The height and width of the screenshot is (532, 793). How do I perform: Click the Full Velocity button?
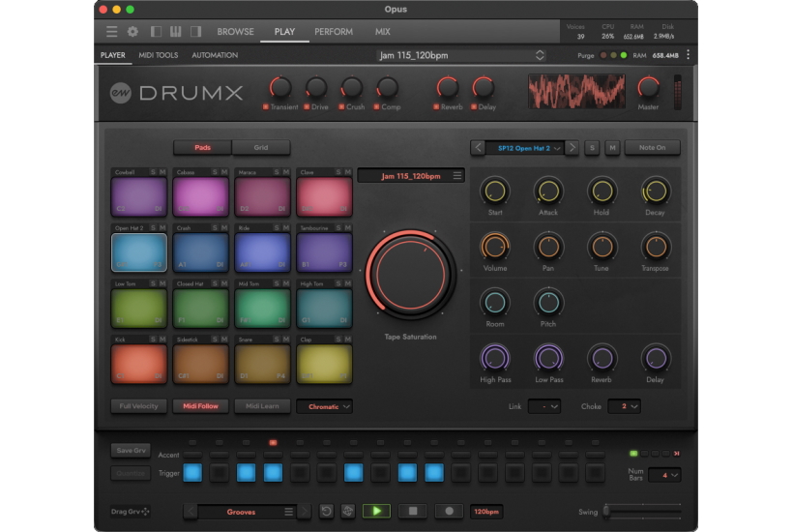click(x=139, y=406)
